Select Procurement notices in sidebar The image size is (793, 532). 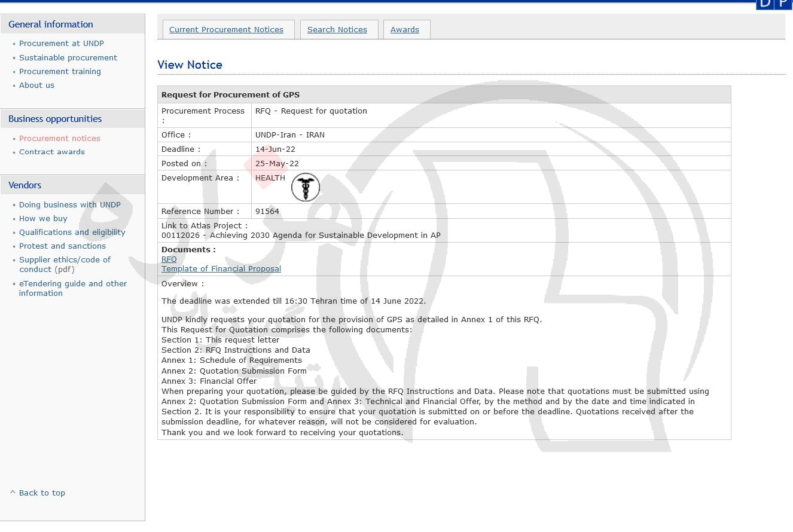(60, 138)
